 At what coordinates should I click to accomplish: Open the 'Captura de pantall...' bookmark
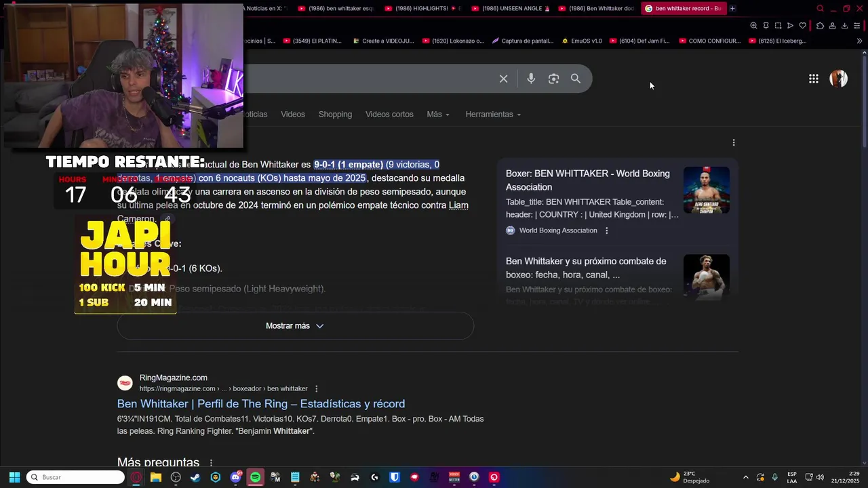click(522, 41)
